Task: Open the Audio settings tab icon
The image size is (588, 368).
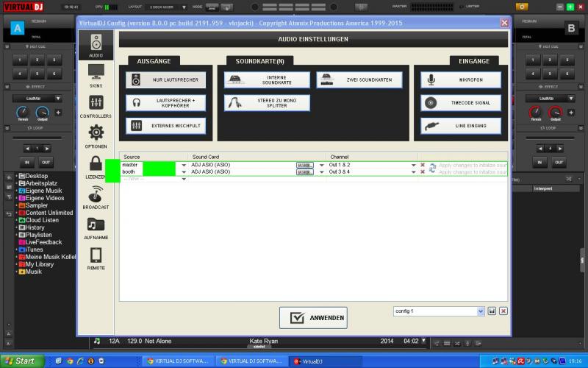Action: [x=96, y=45]
